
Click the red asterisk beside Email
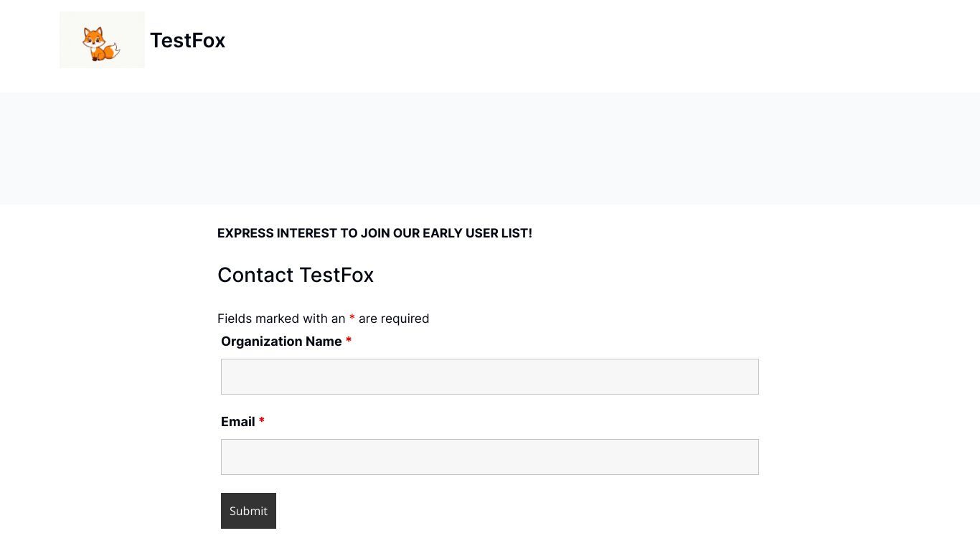pos(262,420)
